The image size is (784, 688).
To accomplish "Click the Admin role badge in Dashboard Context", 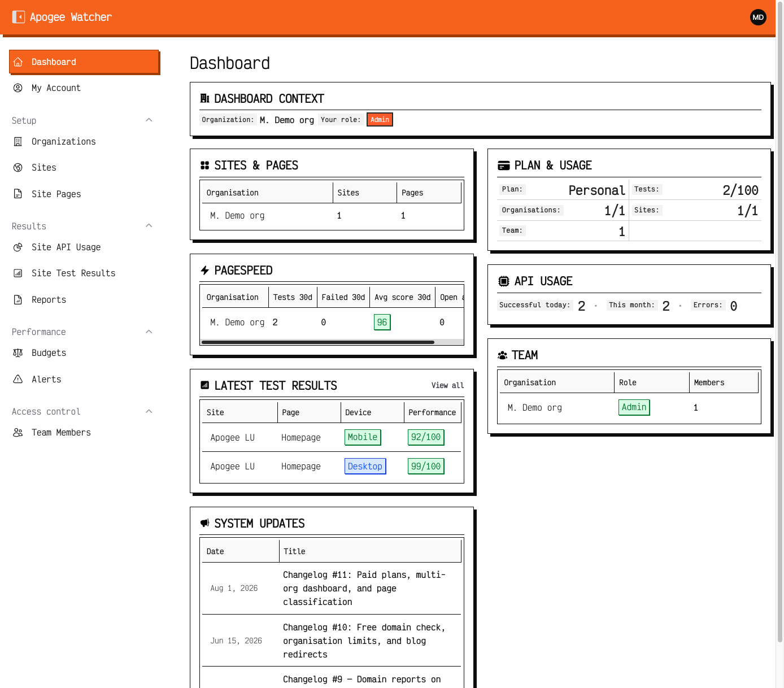I will (x=380, y=120).
